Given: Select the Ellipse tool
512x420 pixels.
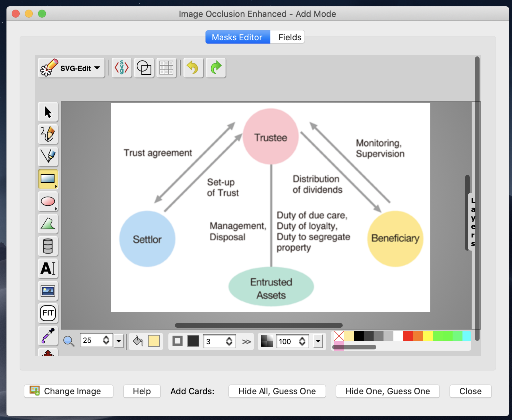Looking at the screenshot, I should pyautogui.click(x=48, y=201).
